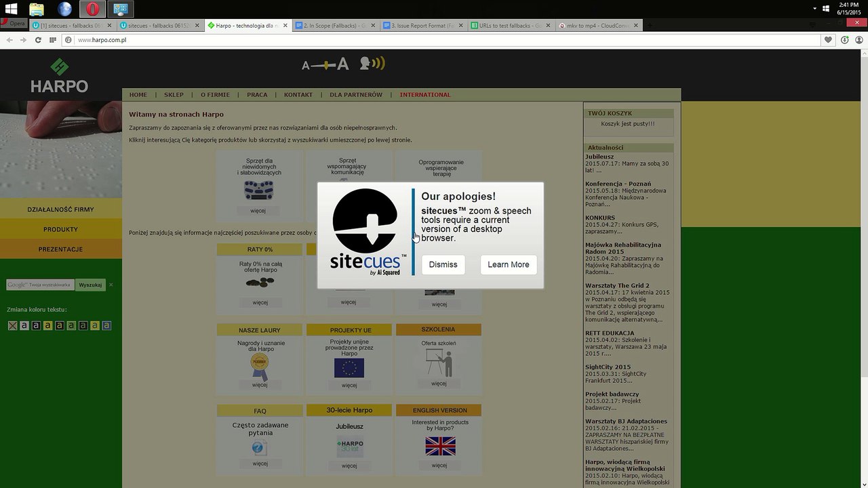868x488 pixels.
Task: Show hidden system tray icons
Action: (815, 9)
